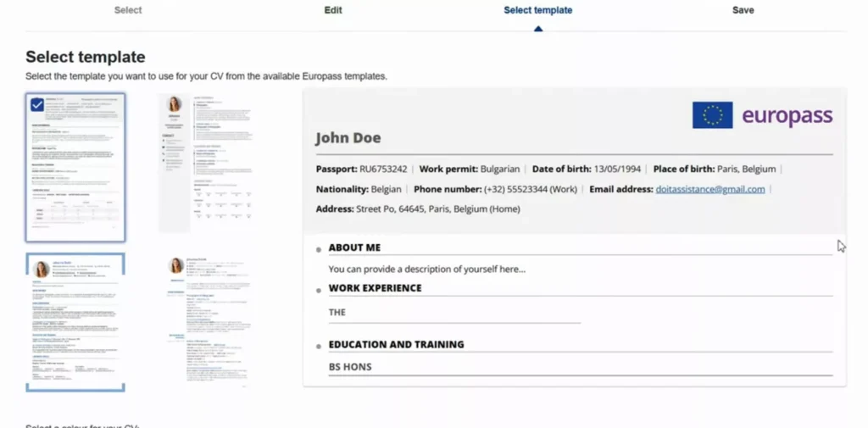Select the plain white photo CV template
This screenshot has height=428, width=868.
coord(209,320)
